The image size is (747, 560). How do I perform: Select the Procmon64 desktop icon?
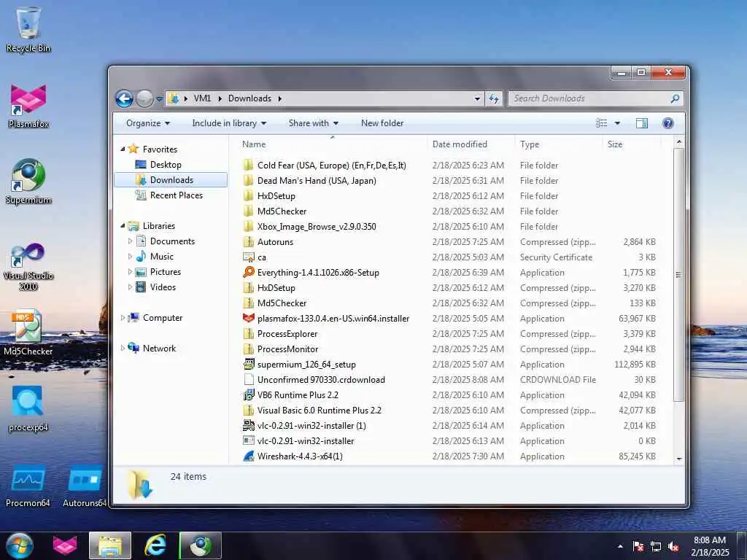coord(28,486)
